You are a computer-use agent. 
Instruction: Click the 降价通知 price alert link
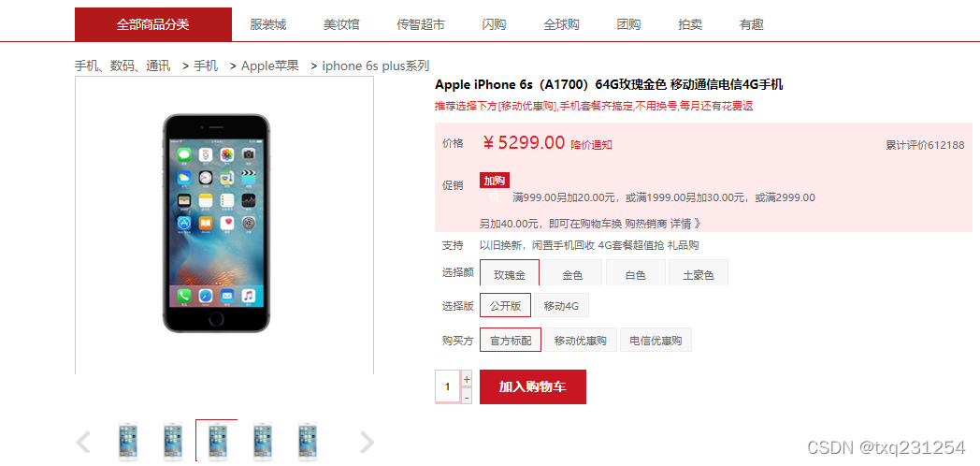[591, 145]
